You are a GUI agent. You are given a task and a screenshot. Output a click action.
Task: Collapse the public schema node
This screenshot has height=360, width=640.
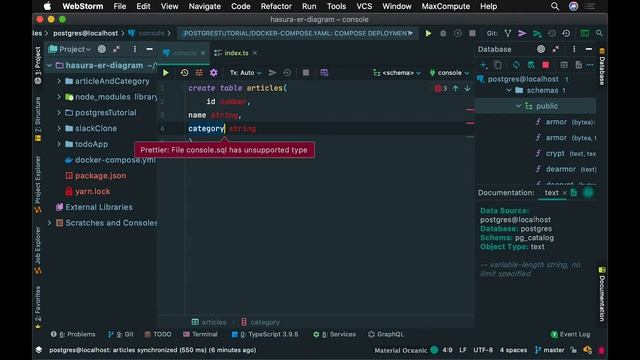click(x=518, y=106)
